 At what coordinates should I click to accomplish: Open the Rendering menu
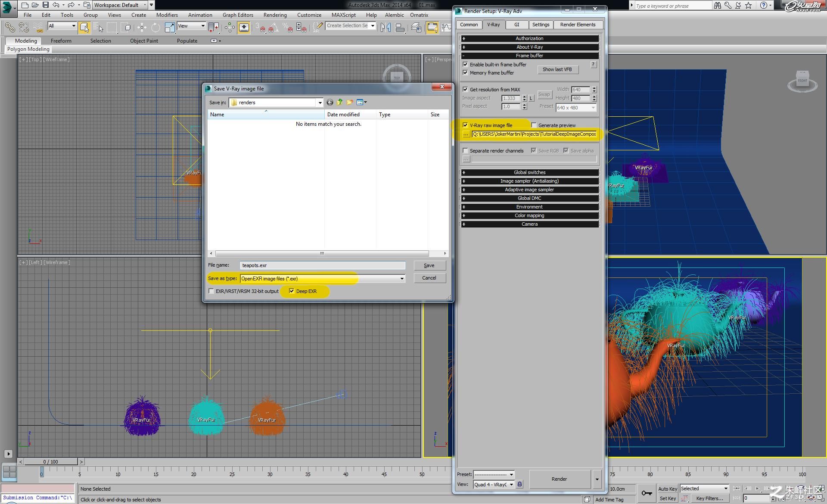[275, 15]
